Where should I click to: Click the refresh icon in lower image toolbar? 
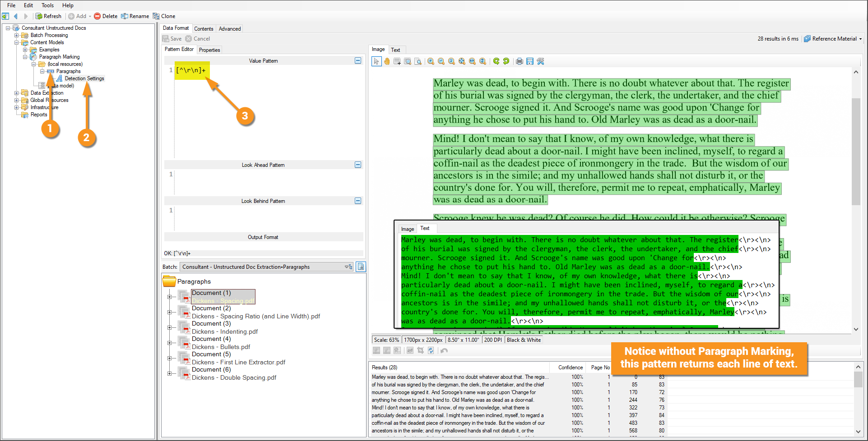click(x=431, y=350)
